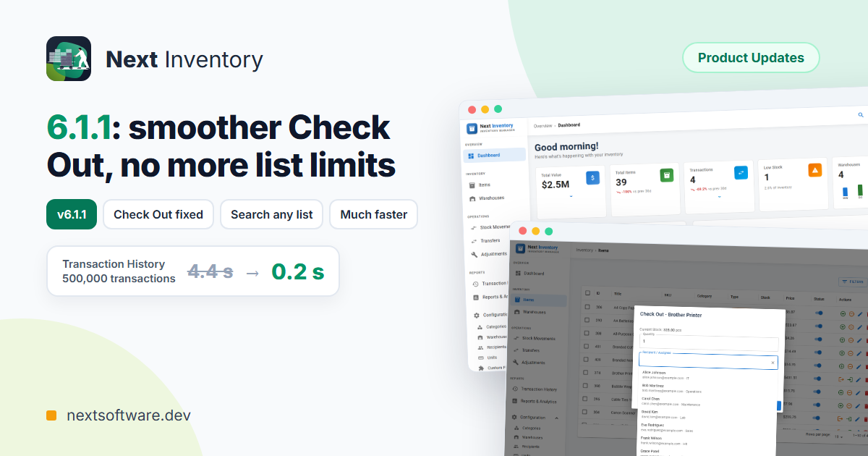Tick the checkbox for item ID 409
The image size is (868, 456).
click(x=587, y=359)
